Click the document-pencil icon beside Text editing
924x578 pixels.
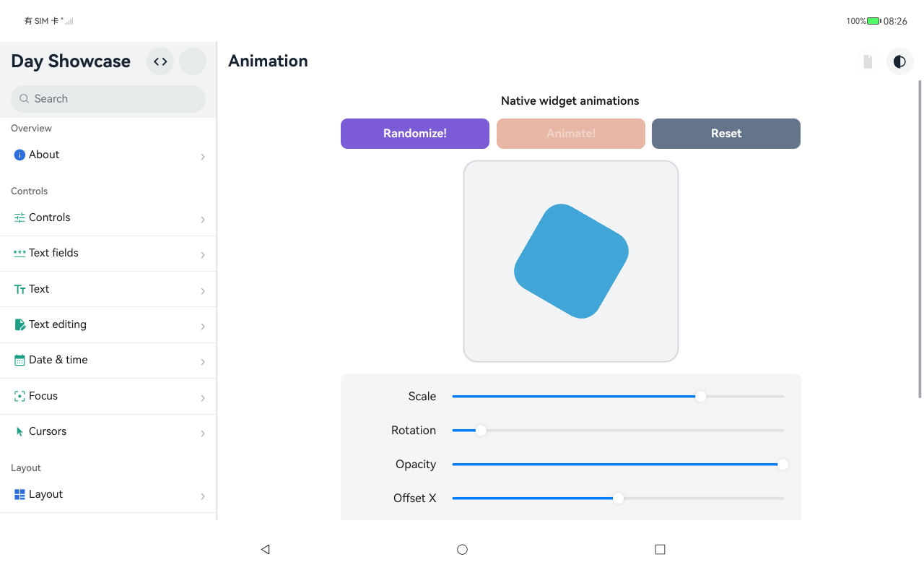pos(19,324)
